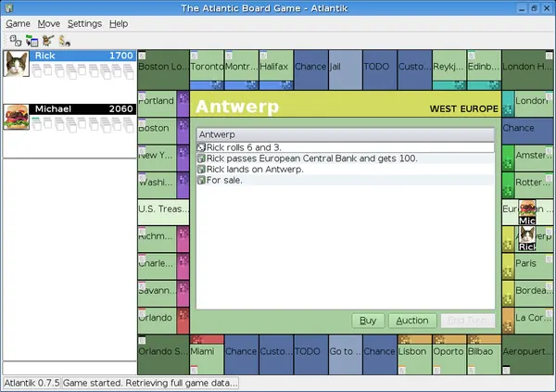Click Rick's cat token on the board
Viewport: 556px width, 392px height.
[x=527, y=238]
